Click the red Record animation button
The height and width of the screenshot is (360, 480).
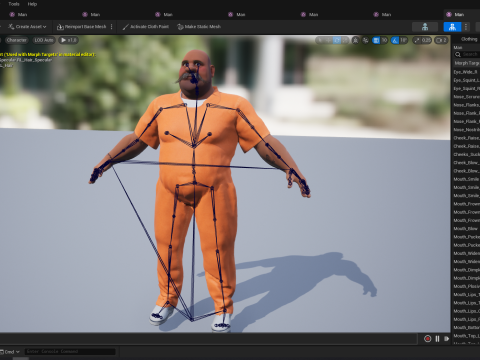pyautogui.click(x=428, y=339)
